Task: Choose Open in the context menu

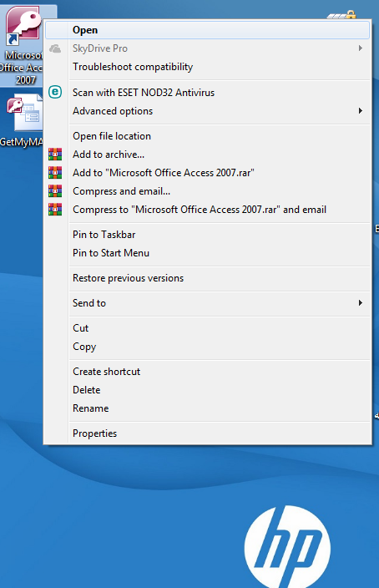Action: pos(207,30)
